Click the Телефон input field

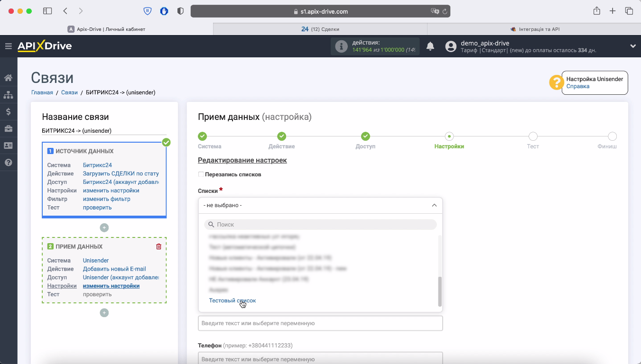tap(320, 359)
